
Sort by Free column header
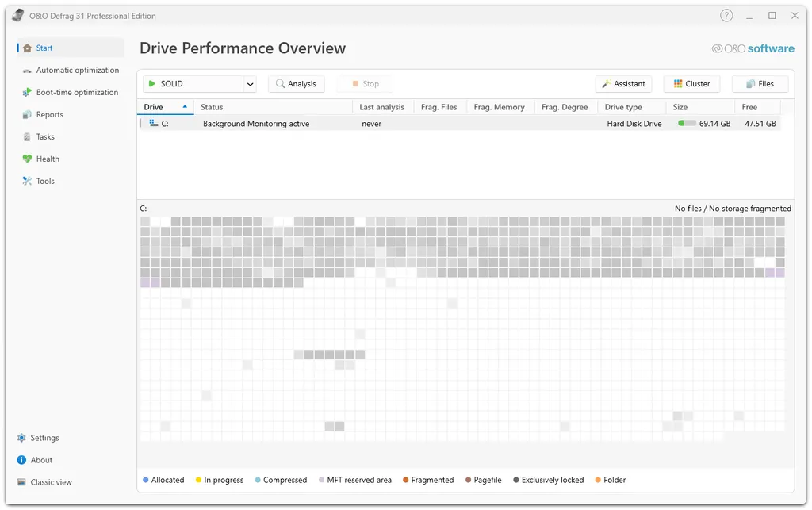pyautogui.click(x=757, y=107)
